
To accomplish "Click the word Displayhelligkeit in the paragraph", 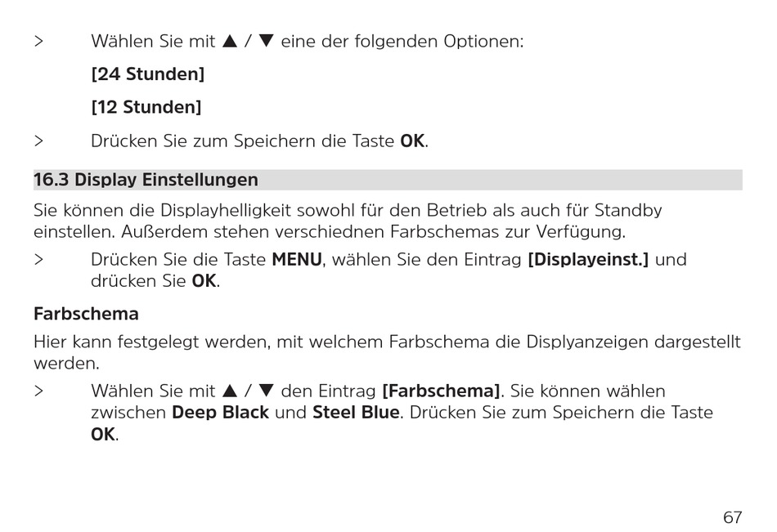I will click(226, 211).
